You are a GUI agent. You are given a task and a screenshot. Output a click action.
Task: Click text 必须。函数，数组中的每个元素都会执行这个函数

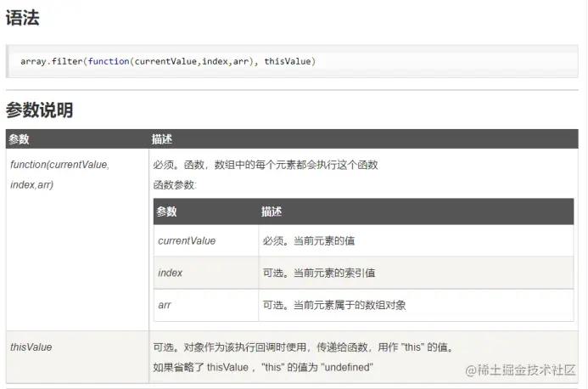pyautogui.click(x=266, y=165)
